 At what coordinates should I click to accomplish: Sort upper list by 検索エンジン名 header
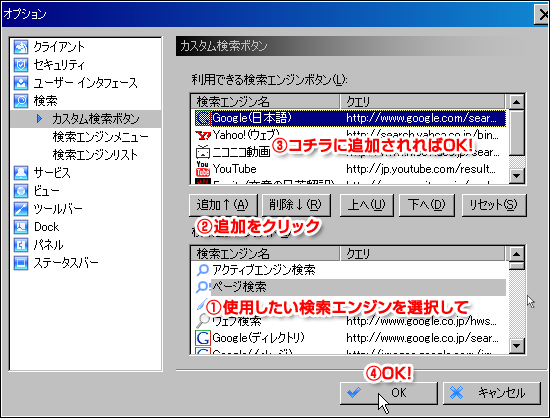pyautogui.click(x=266, y=102)
